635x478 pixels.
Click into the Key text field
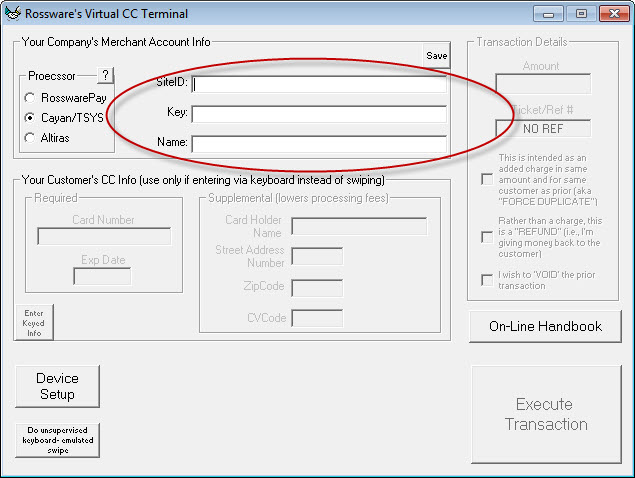point(319,114)
